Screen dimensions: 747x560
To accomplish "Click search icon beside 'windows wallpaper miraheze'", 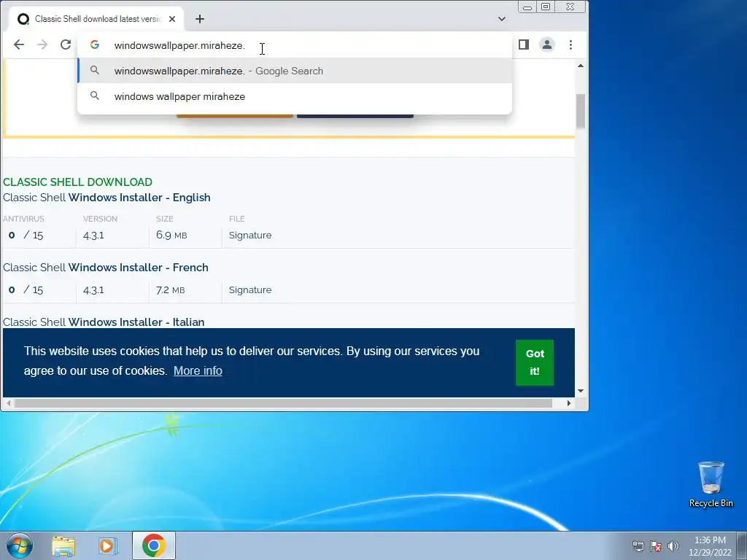I will (x=95, y=96).
